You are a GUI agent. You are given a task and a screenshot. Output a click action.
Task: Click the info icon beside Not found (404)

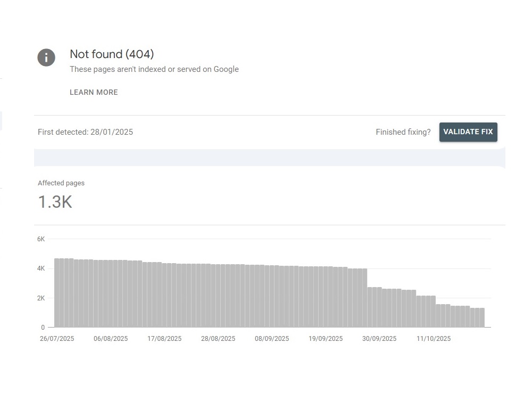tap(46, 58)
